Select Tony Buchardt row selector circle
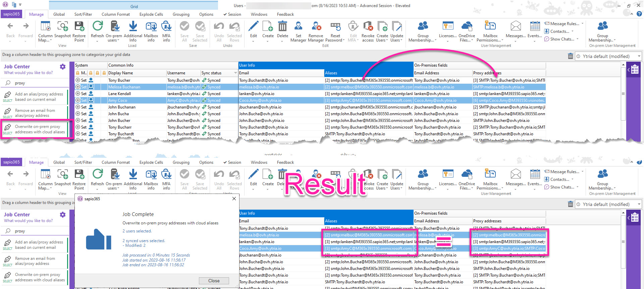Viewport: 644px width, 289px height. 78,134
